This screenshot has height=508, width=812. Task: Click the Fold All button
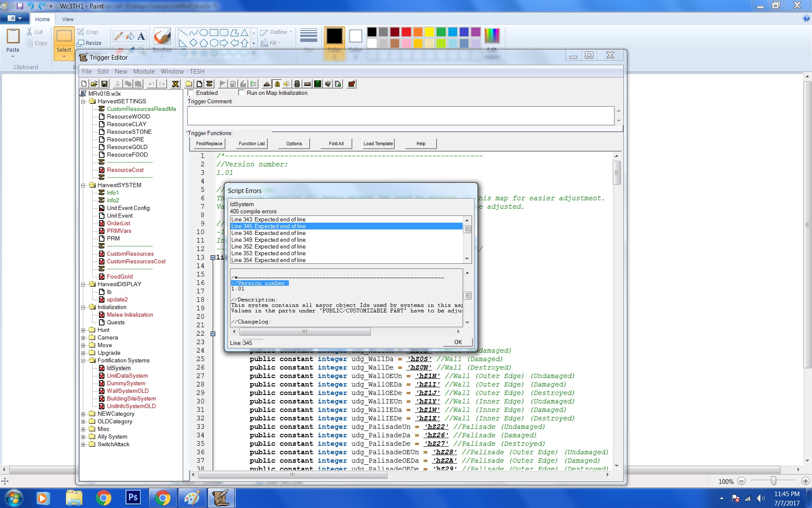(336, 144)
